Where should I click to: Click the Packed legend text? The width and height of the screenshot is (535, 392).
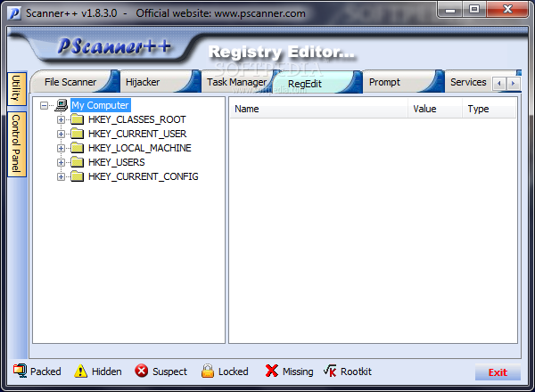[x=45, y=372]
